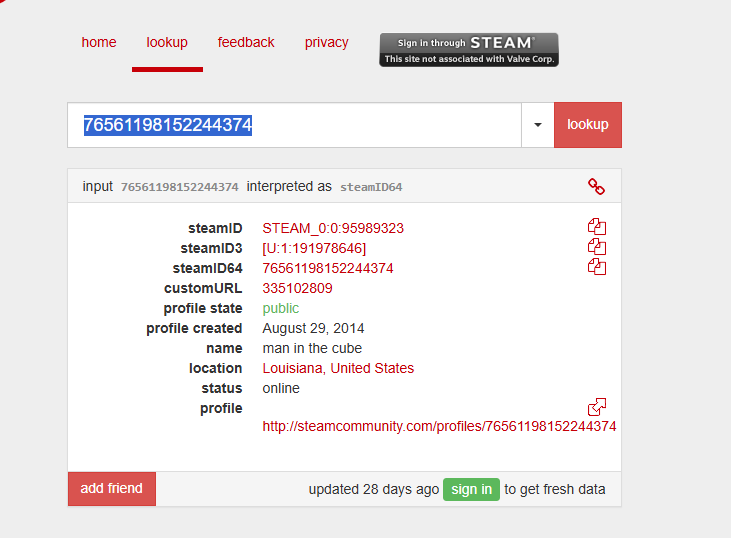Click into the Steam ID search field
The height and width of the screenshot is (538, 731).
295,125
